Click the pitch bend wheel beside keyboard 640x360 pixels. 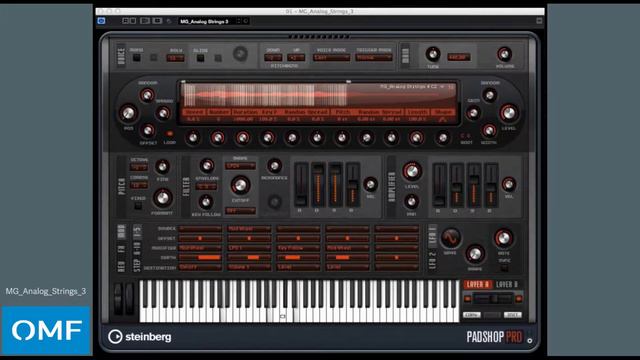[x=118, y=299]
